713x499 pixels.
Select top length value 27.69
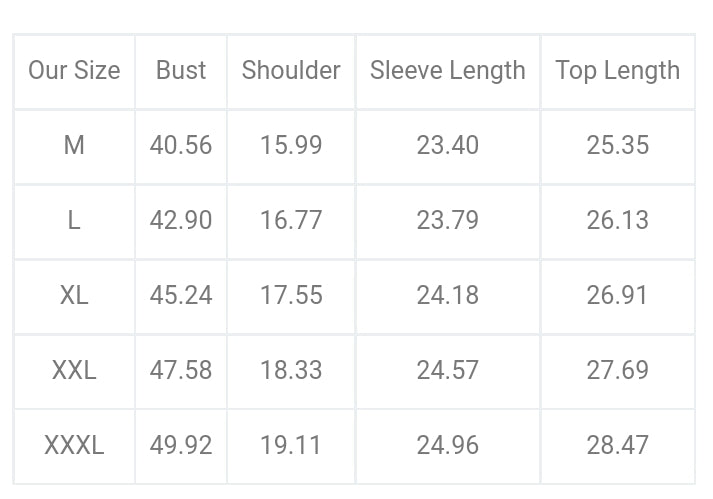(x=617, y=371)
